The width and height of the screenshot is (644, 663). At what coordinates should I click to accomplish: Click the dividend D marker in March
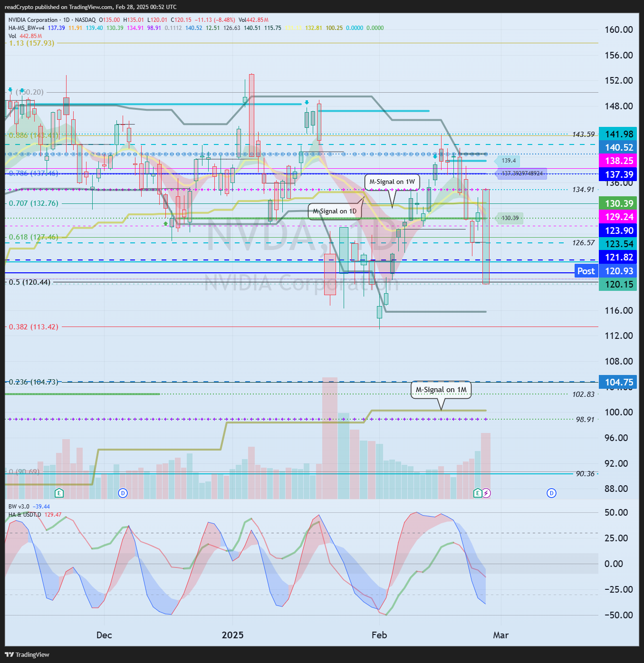[x=551, y=493]
